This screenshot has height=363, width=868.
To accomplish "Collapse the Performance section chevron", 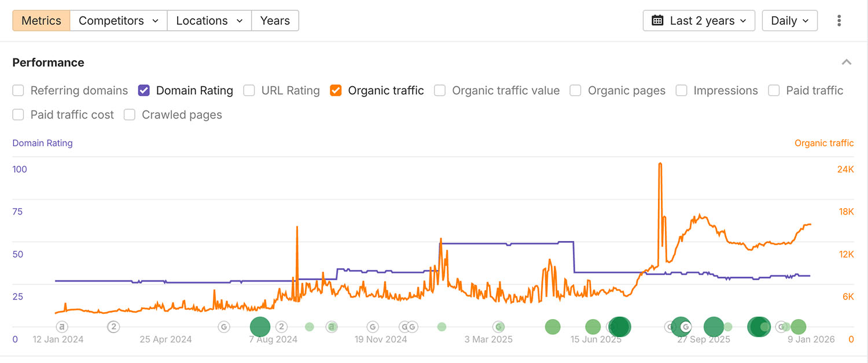I will [847, 62].
